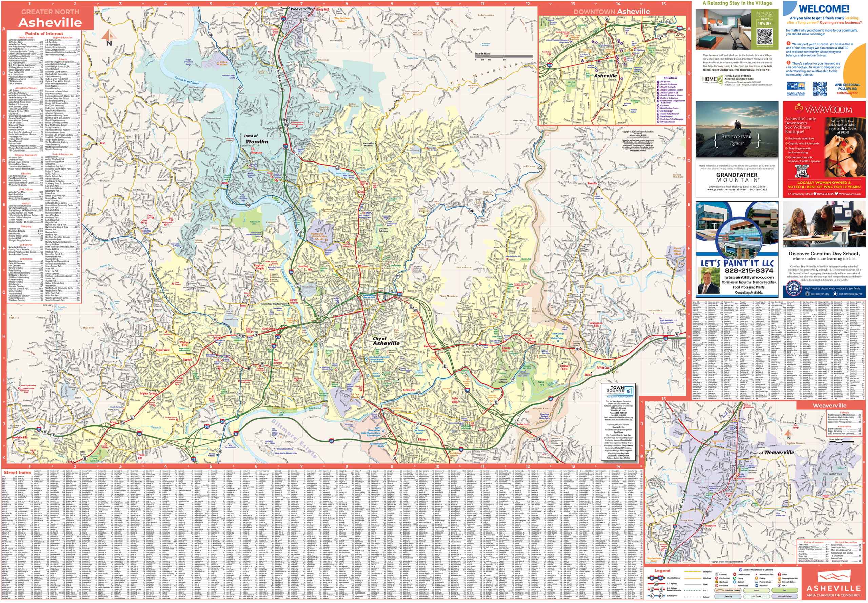
Task: Click the Interstate 40 shield in legend
Action: (652, 579)
